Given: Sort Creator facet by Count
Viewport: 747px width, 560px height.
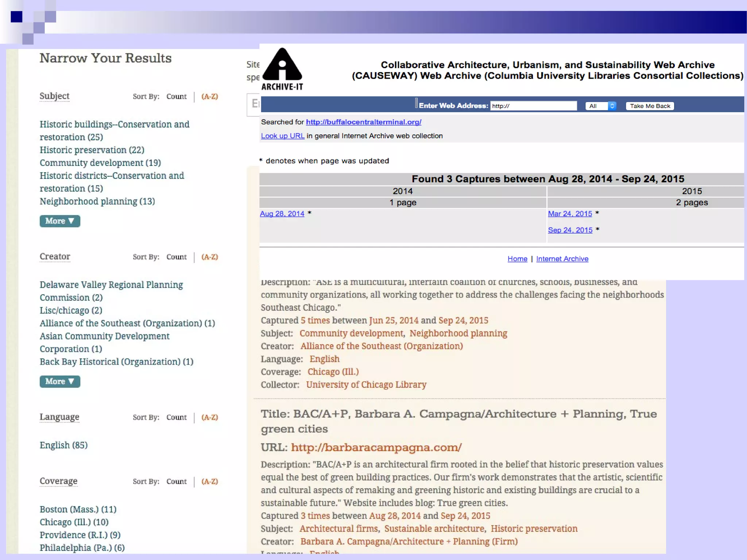Looking at the screenshot, I should click(176, 257).
